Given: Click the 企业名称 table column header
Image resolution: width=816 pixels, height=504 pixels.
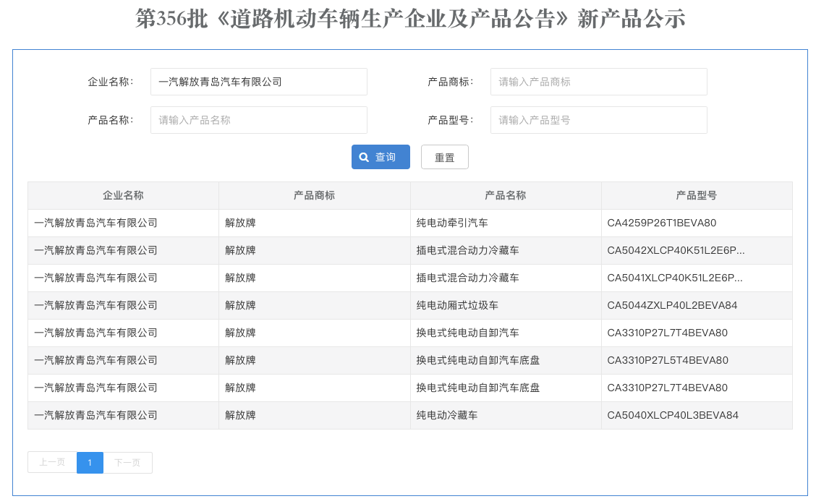Looking at the screenshot, I should click(123, 195).
